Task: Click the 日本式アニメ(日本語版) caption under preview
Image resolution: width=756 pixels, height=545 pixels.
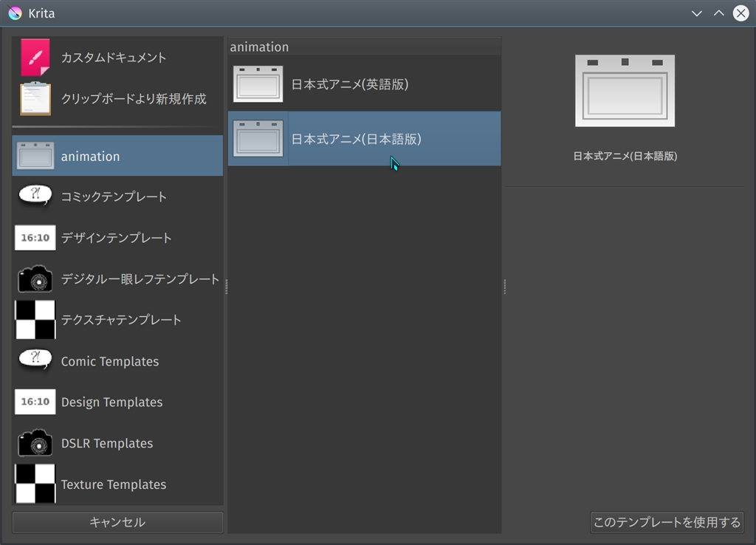Action: [x=625, y=157]
